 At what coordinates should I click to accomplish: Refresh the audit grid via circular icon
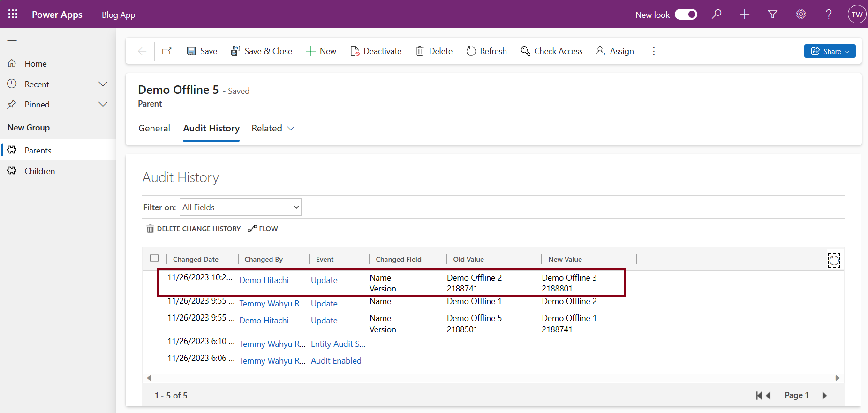834,260
